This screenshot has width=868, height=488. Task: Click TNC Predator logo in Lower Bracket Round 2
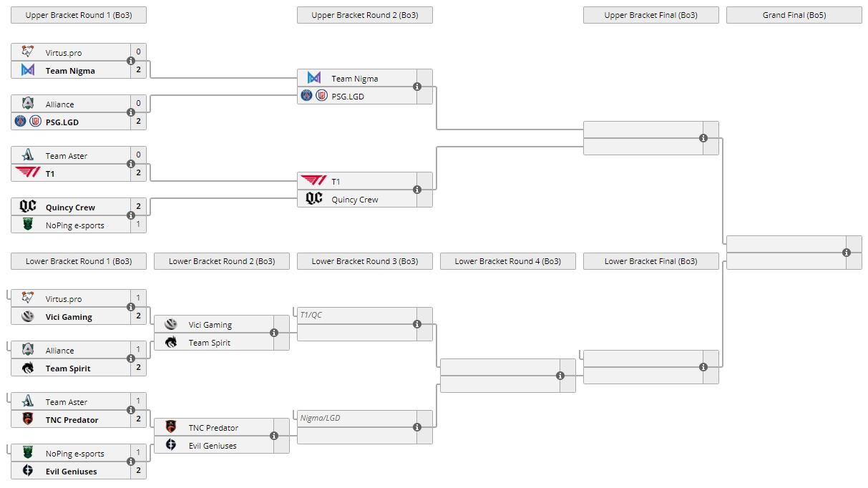tap(171, 427)
